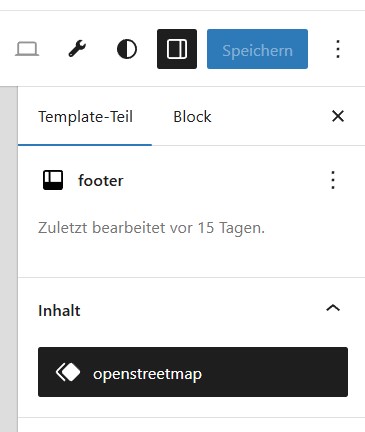Screen dimensions: 365x432
Task: Switch to the Block tab
Action: click(192, 117)
